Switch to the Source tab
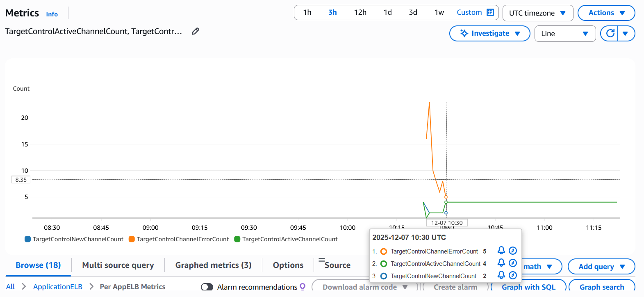This screenshot has height=297, width=644. pos(337,265)
